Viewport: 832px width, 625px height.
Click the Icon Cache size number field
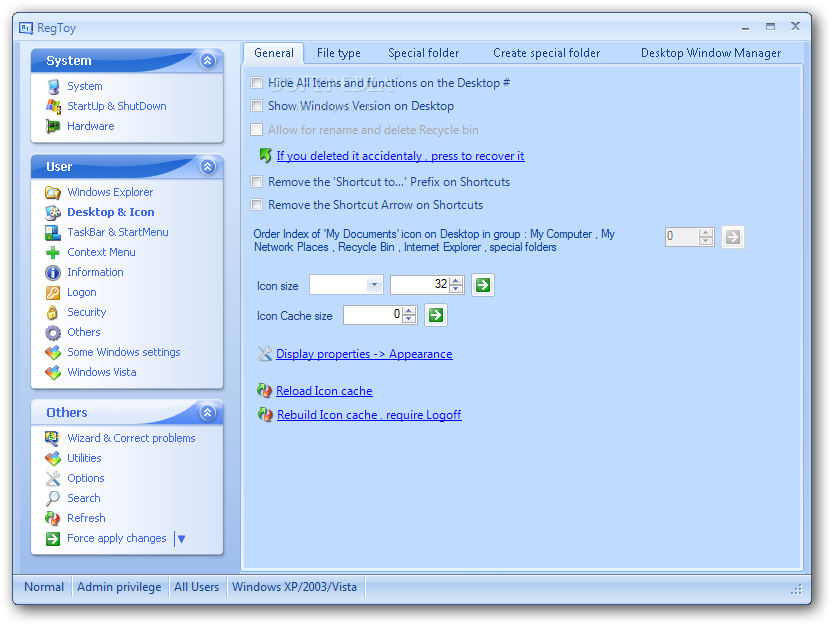coord(372,315)
